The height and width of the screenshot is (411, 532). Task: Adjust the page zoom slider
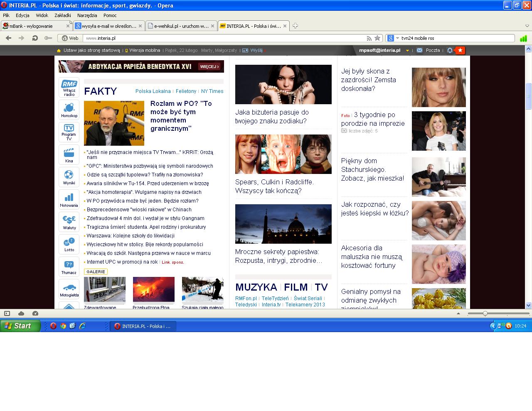(x=485, y=313)
